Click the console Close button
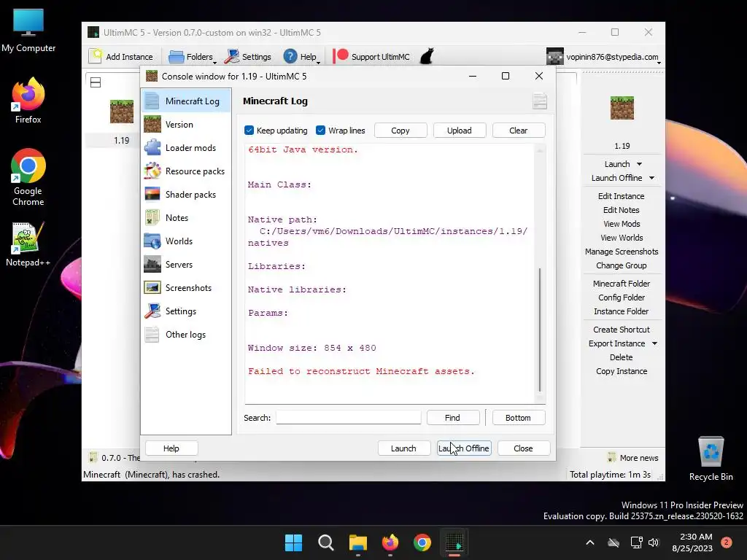The width and height of the screenshot is (747, 560). (x=523, y=448)
